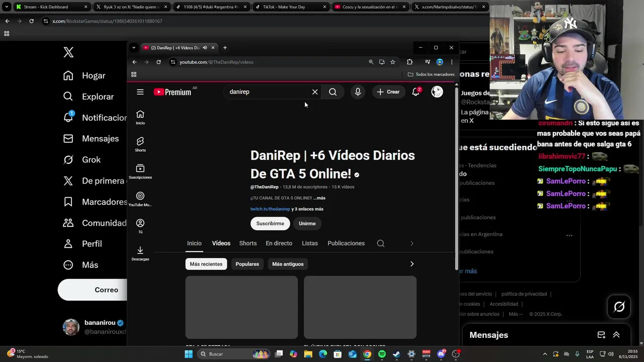
Task: Bookmark this page with star icon
Action: coord(393,62)
